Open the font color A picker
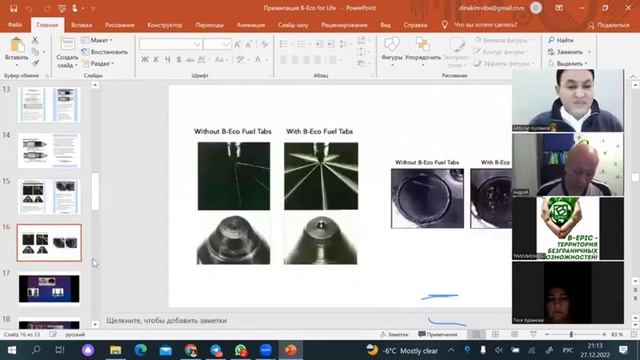This screenshot has height=360, width=640. click(258, 60)
